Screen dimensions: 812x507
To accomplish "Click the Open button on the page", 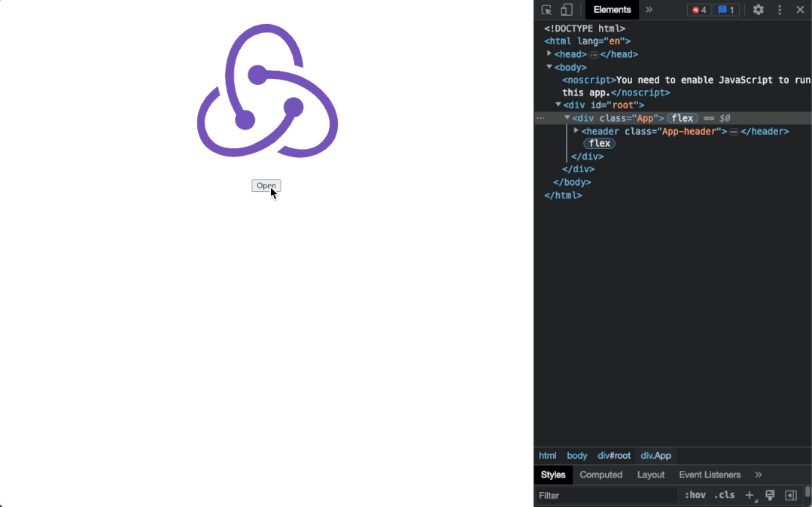I will [266, 185].
